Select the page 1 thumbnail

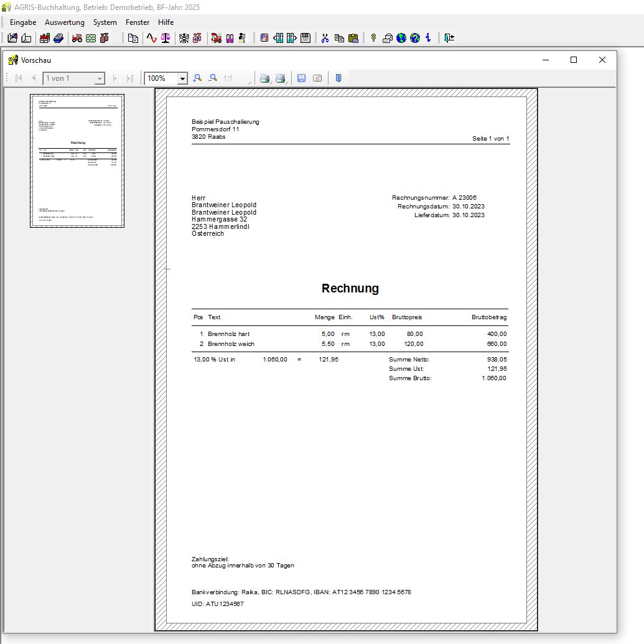77,161
